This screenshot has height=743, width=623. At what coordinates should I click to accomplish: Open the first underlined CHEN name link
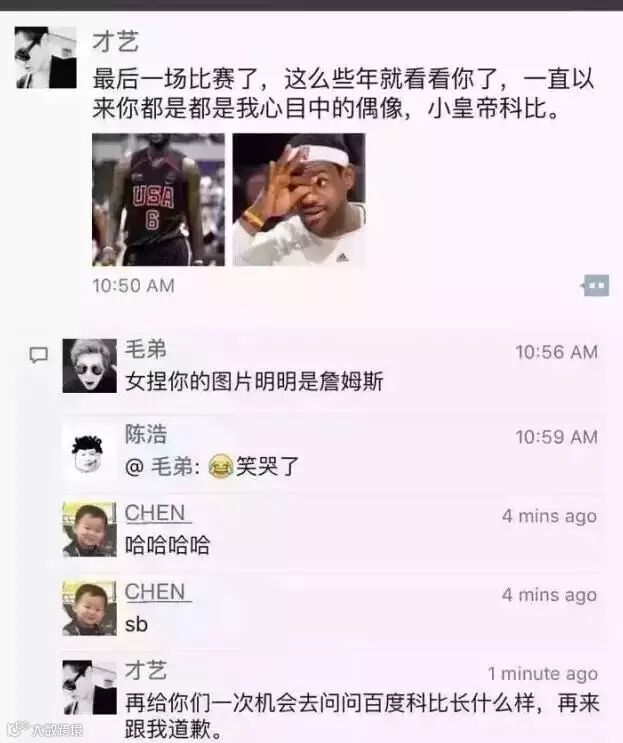point(155,513)
